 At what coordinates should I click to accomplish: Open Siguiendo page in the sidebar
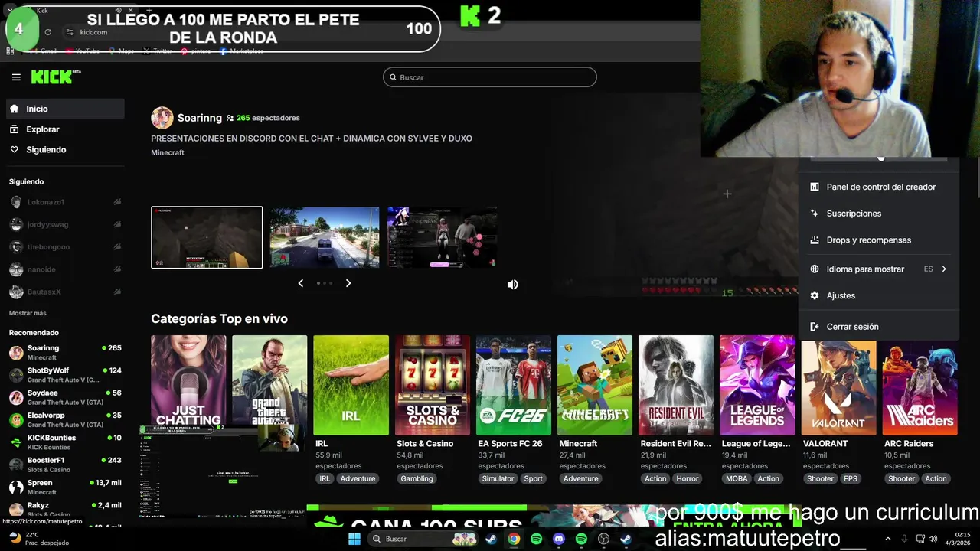(65, 150)
